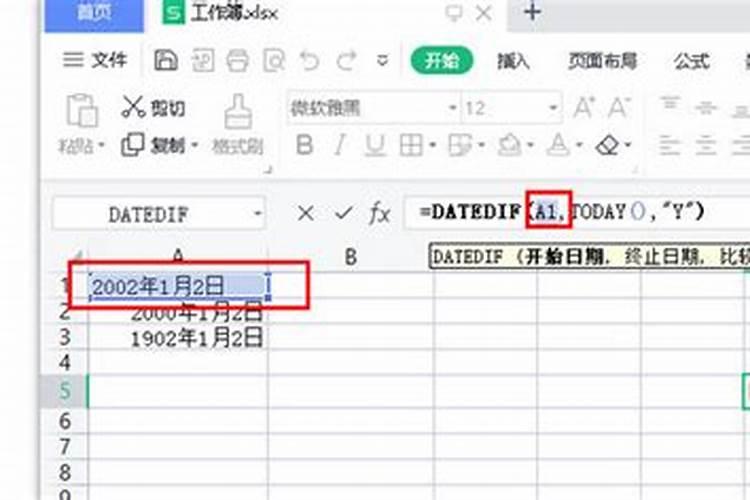Click cell with 2002年1月2日
Screen dimensions: 750x500
point(178,287)
